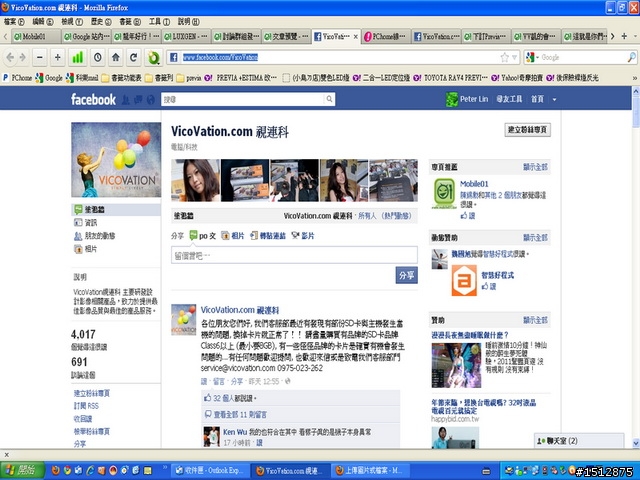Open the orange 智慧好程式 app logo
Image resolution: width=640 pixels, height=480 pixels.
point(464,280)
